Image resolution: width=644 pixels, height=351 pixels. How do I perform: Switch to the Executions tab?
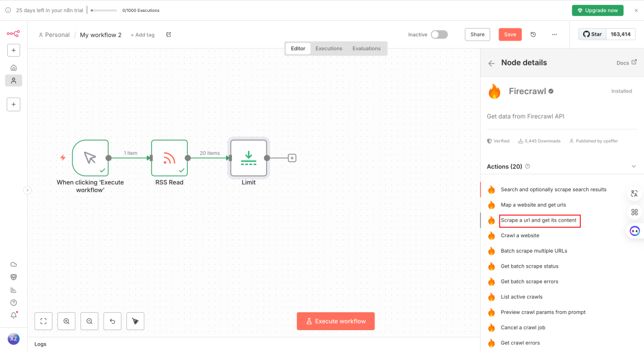[329, 48]
